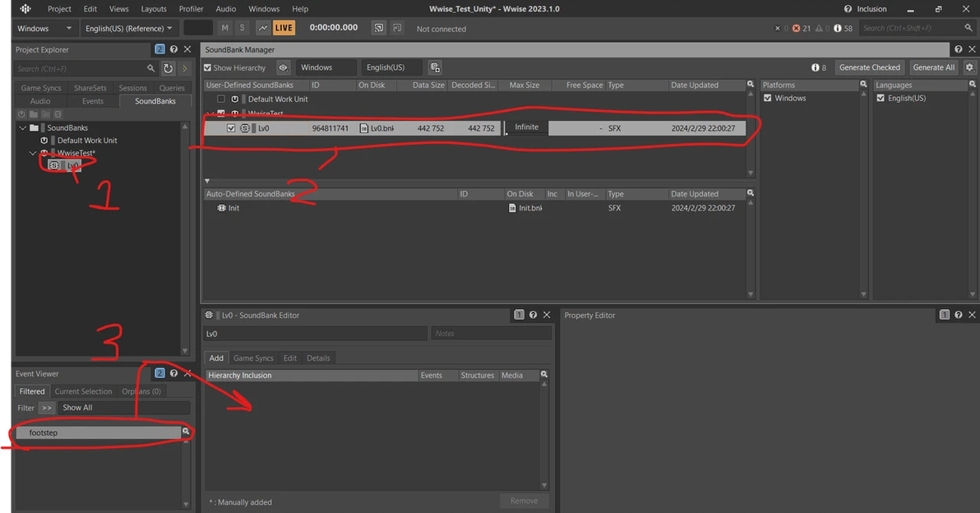Toggle the eye visibility button beside Show Hierarchy

pyautogui.click(x=283, y=67)
